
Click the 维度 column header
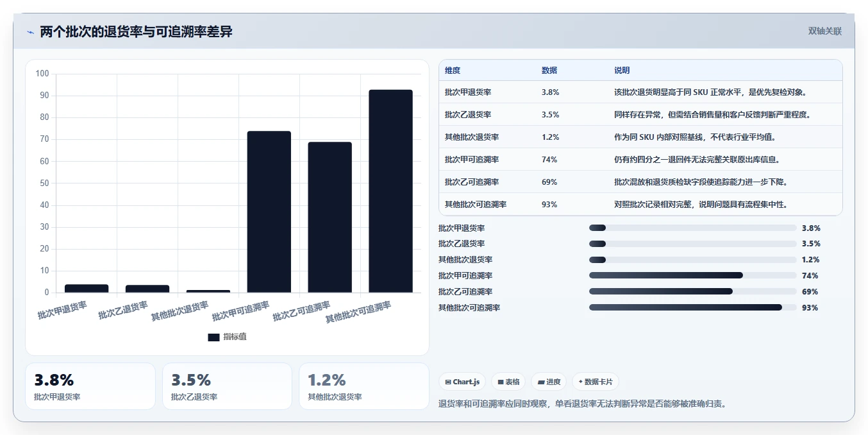click(453, 71)
